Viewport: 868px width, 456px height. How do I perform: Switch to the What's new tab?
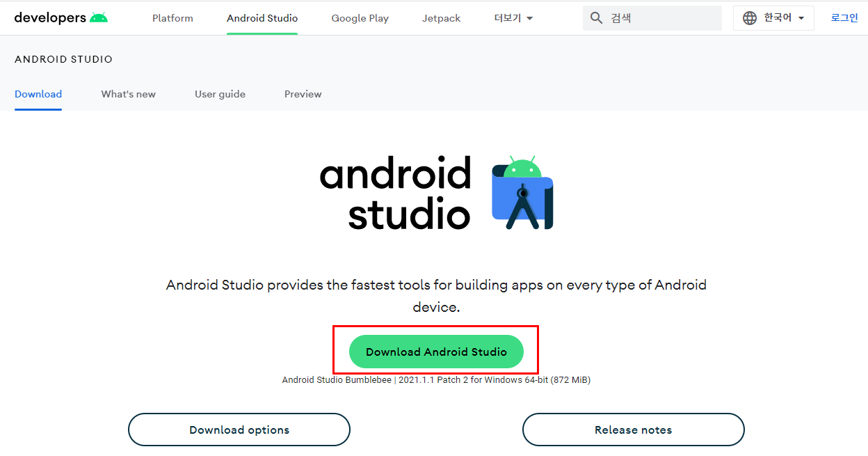(128, 94)
